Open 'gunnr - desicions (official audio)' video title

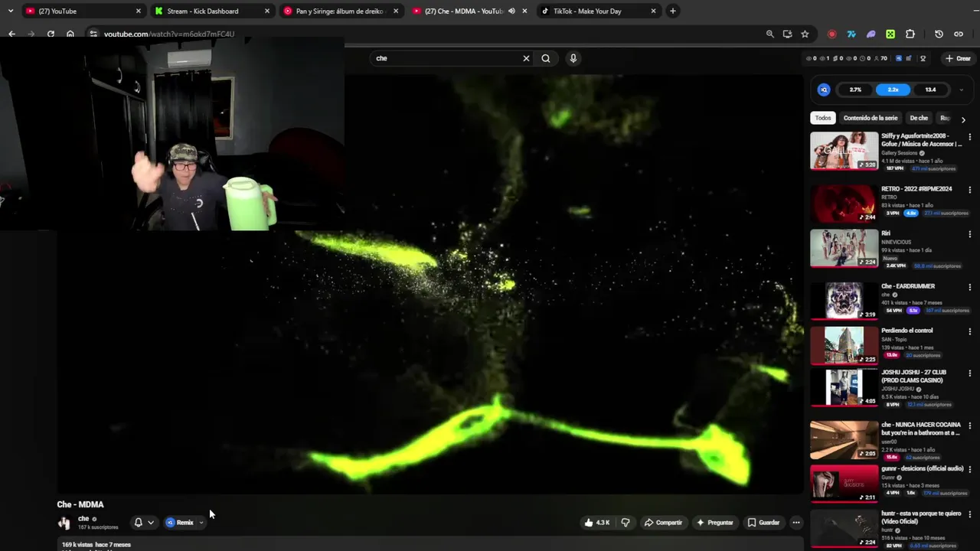pos(922,468)
